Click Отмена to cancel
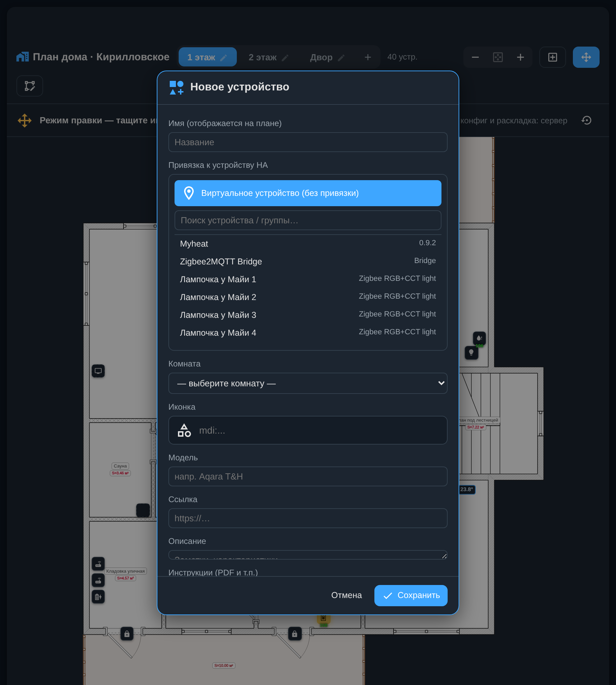 [x=346, y=595]
